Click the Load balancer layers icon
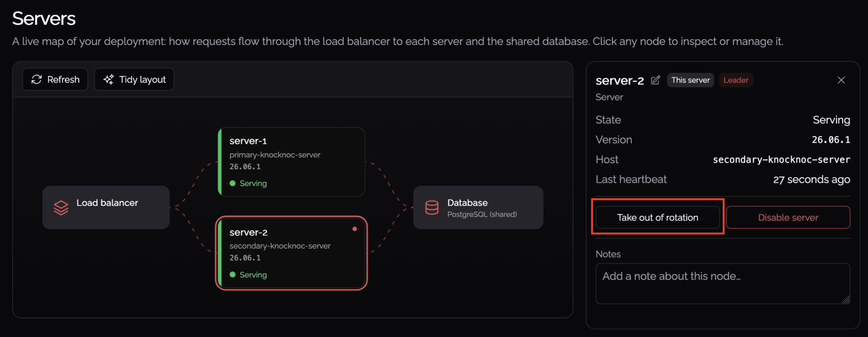The height and width of the screenshot is (337, 868). [x=61, y=207]
